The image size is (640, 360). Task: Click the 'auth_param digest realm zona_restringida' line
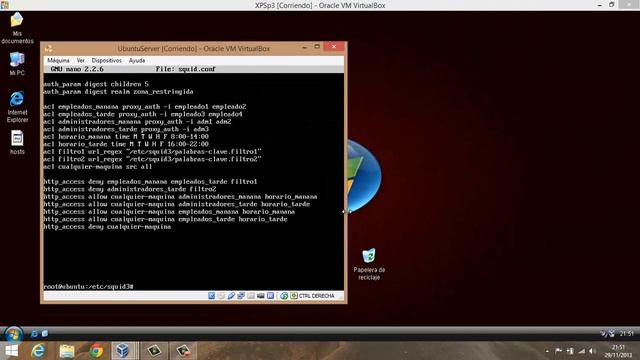pyautogui.click(x=118, y=92)
